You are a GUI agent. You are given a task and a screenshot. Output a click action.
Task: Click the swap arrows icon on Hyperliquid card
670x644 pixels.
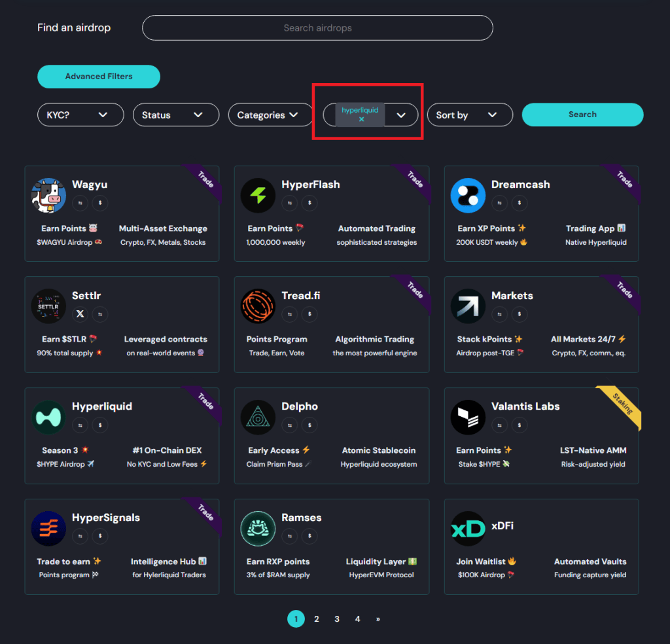pyautogui.click(x=80, y=425)
